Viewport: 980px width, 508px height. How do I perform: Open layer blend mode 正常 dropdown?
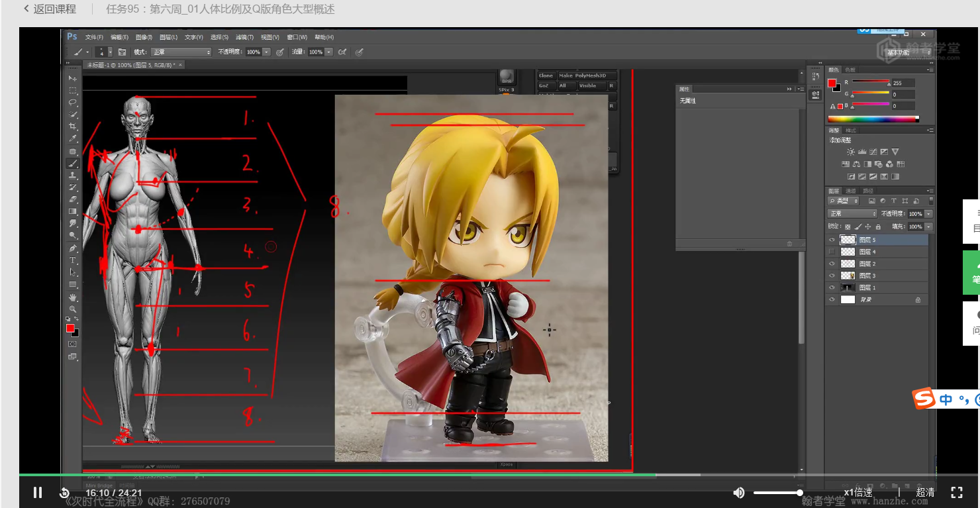[853, 213]
